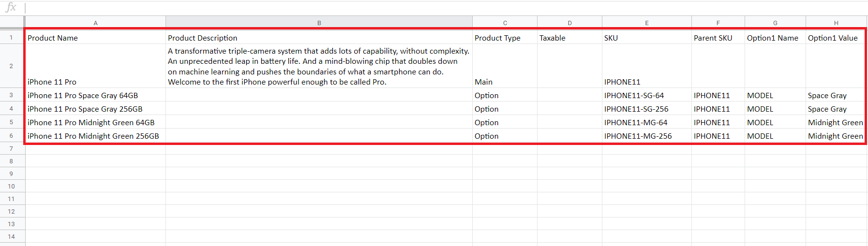Click the 'Product Name' header cell
The width and height of the screenshot is (868, 246).
(x=95, y=38)
